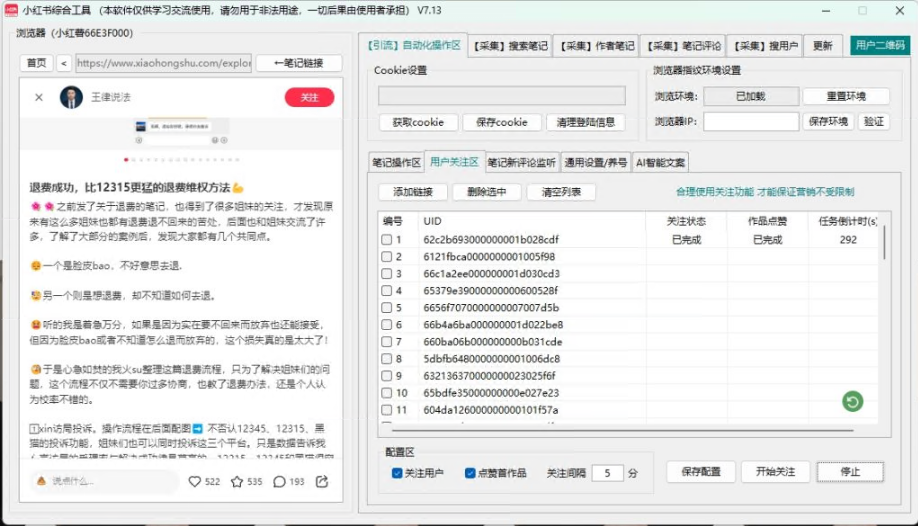The width and height of the screenshot is (918, 526).
Task: Click the red 关注 follow button
Action: pos(309,97)
